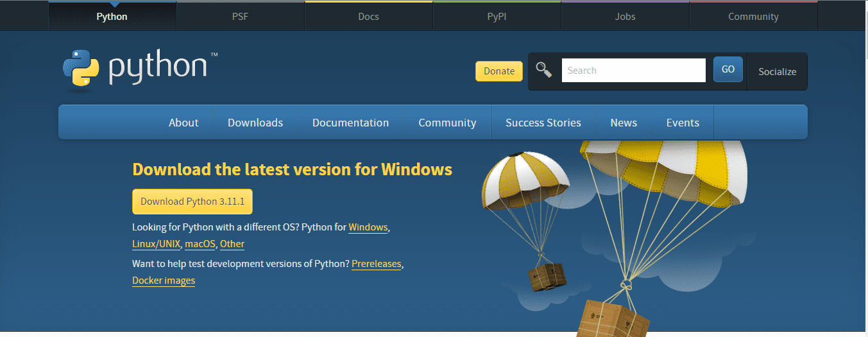Follow the Other OS link
This screenshot has width=868, height=337.
pyautogui.click(x=232, y=244)
